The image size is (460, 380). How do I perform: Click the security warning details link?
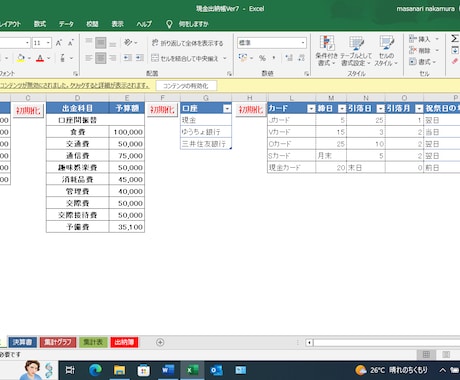tap(74, 85)
